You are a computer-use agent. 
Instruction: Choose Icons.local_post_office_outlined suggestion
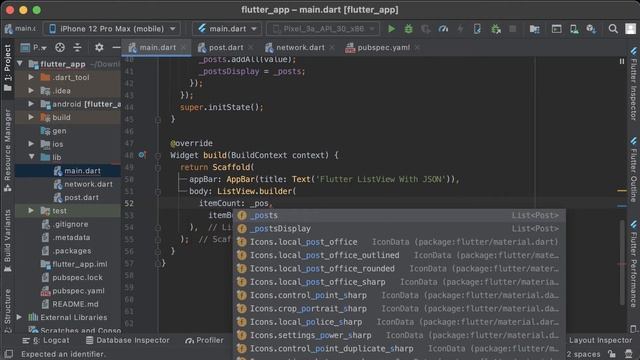point(399,255)
